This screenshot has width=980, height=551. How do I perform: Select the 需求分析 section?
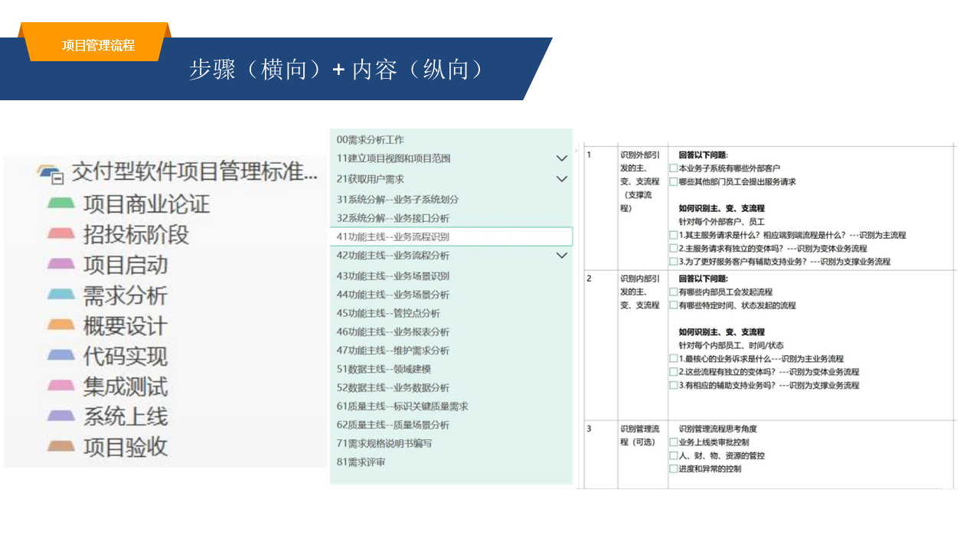(x=126, y=295)
